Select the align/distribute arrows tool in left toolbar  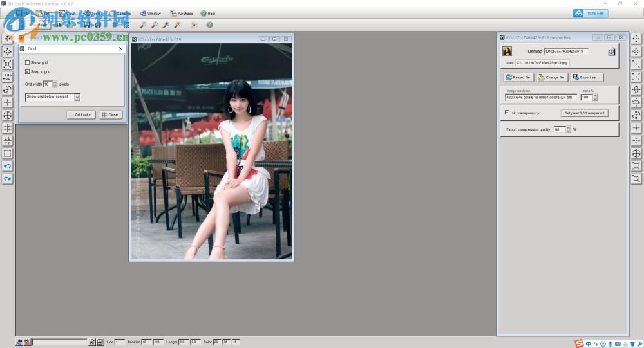coord(7,77)
